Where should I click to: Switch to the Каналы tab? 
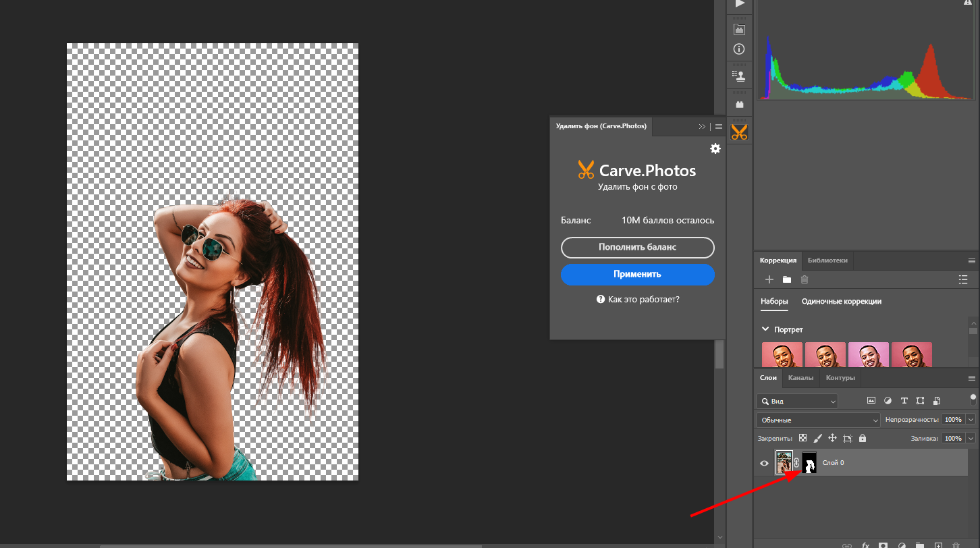tap(800, 378)
